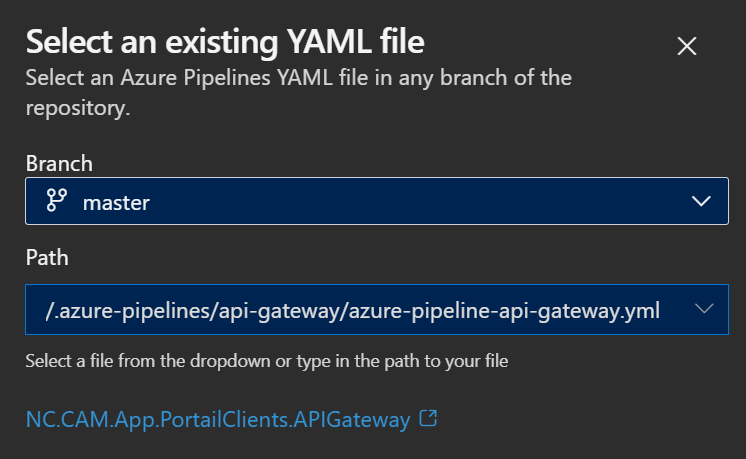Expand the Path dropdown chevron

click(x=703, y=310)
